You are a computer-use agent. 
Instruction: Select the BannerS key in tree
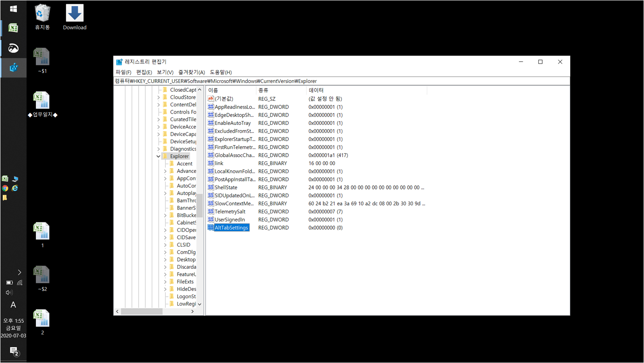click(x=186, y=208)
